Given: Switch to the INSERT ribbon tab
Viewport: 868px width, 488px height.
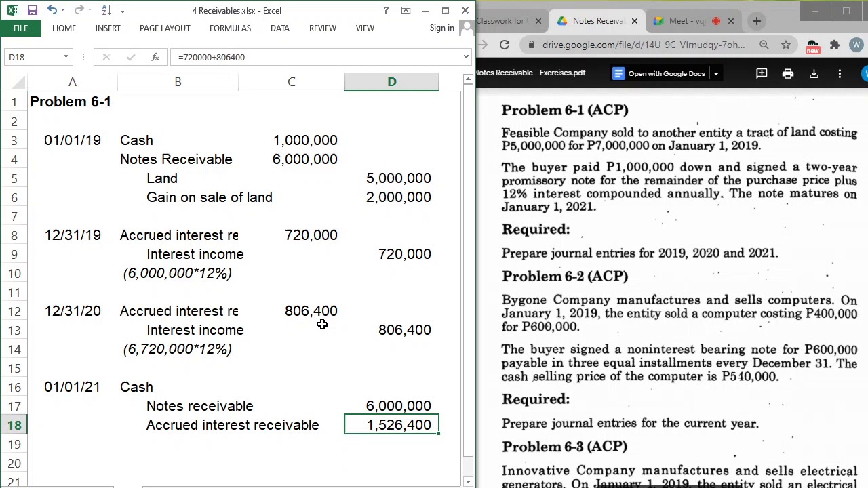Looking at the screenshot, I should tap(108, 28).
